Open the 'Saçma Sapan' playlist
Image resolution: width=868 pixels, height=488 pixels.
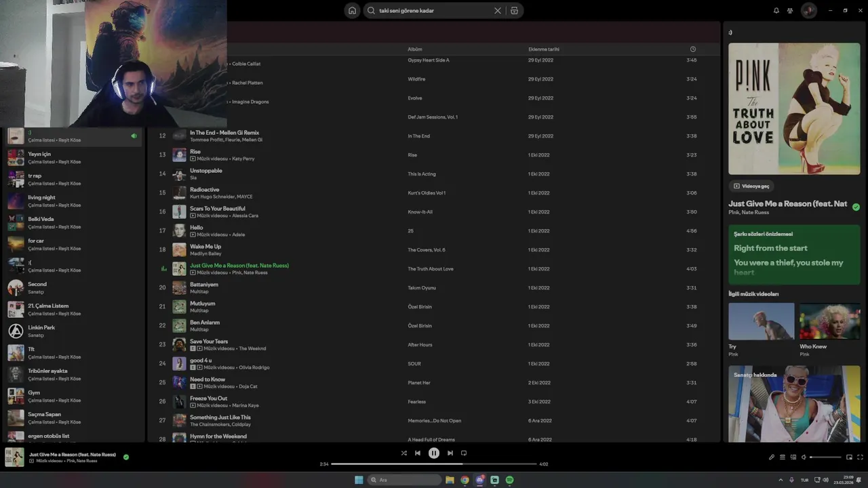(75, 418)
